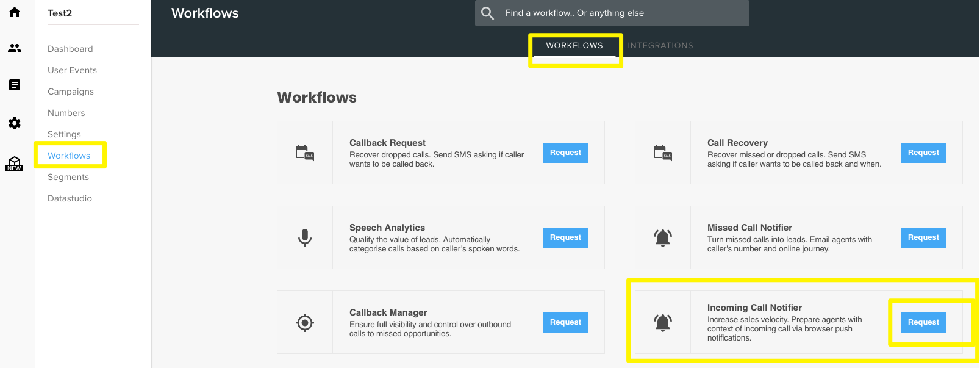Screen dimensions: 980x368
Task: Click the Call Recovery card title
Action: click(737, 143)
